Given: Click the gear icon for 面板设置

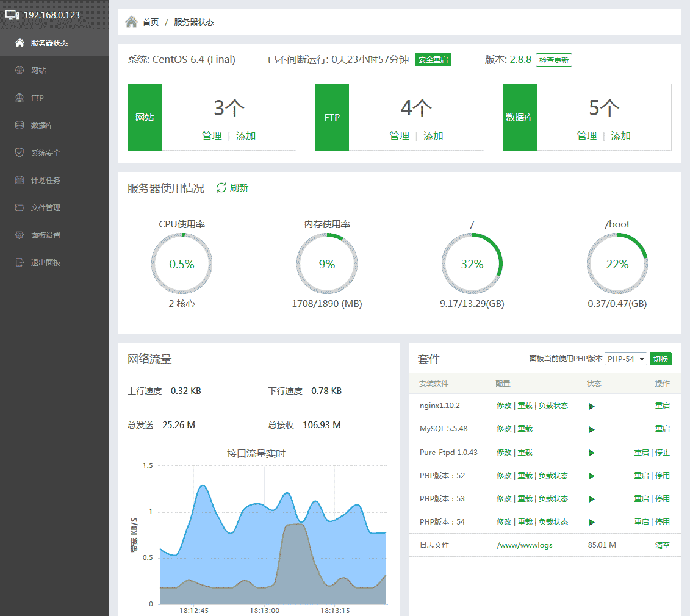Looking at the screenshot, I should [x=20, y=235].
